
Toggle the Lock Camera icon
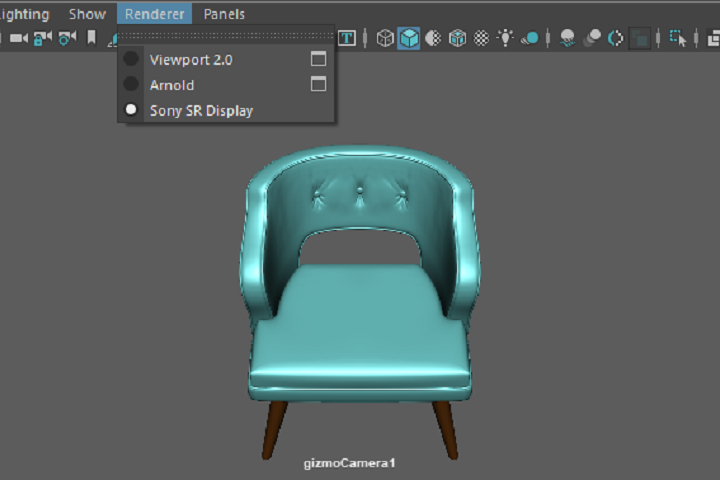click(x=43, y=38)
